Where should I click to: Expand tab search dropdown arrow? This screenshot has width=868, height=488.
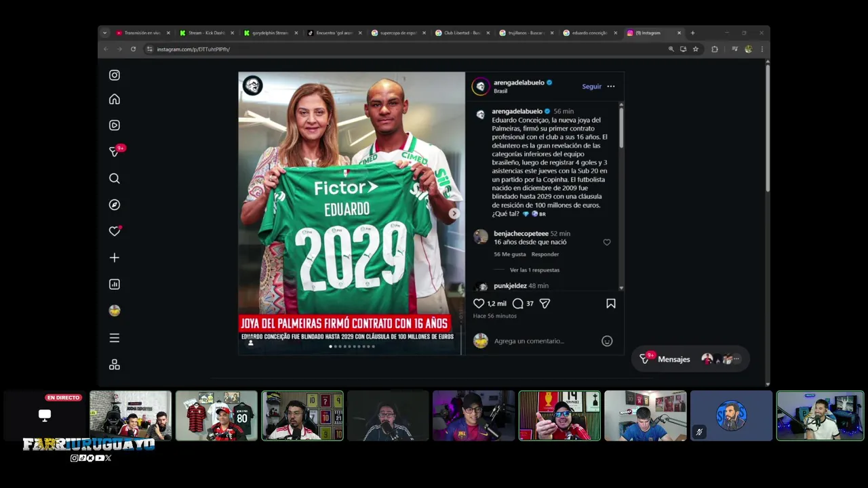[x=104, y=33]
